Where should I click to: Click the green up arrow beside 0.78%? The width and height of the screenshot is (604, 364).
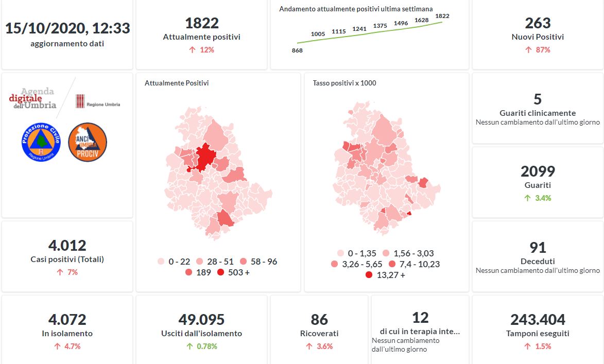coord(189,346)
